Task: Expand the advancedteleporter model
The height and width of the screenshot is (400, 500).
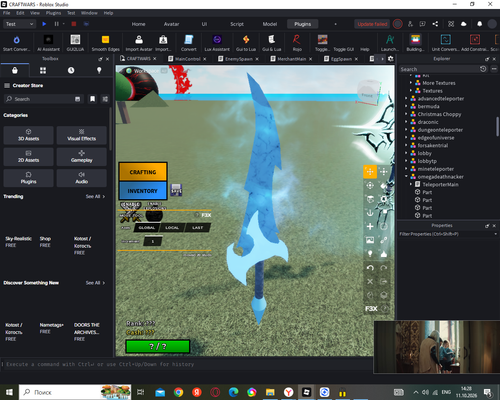Action: (x=406, y=98)
